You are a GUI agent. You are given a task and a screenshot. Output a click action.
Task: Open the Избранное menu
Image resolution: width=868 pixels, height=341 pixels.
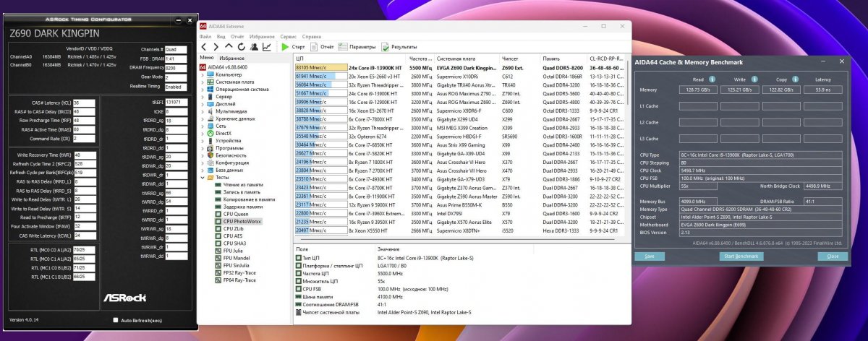point(262,35)
